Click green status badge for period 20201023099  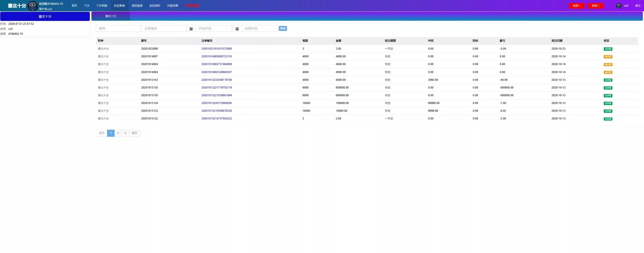pyautogui.click(x=608, y=49)
